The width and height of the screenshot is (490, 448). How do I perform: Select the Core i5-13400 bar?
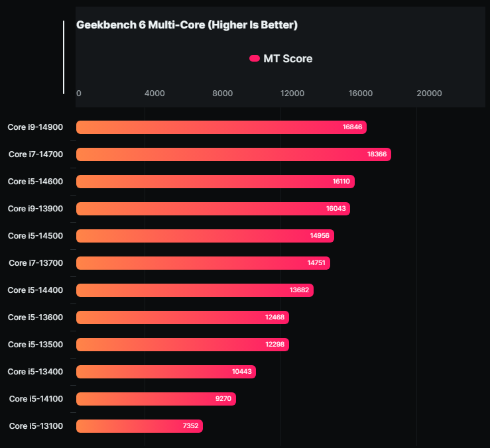(166, 372)
